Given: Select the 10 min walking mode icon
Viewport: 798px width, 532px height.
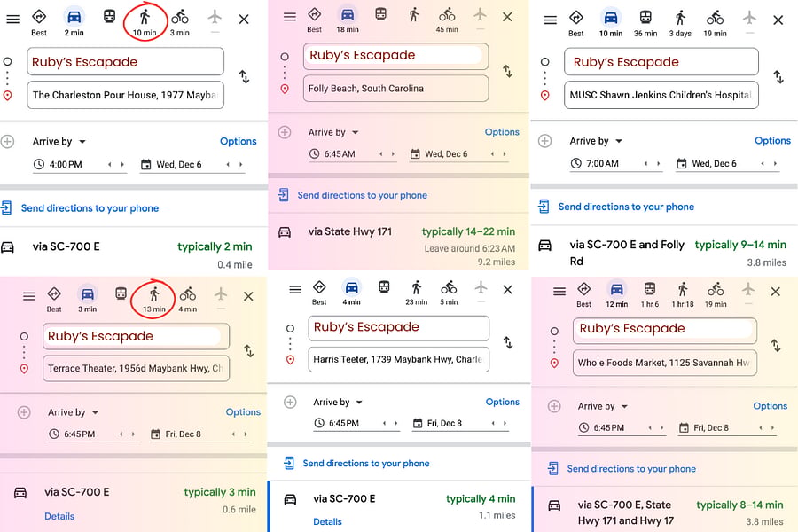Looking at the screenshot, I should point(145,18).
